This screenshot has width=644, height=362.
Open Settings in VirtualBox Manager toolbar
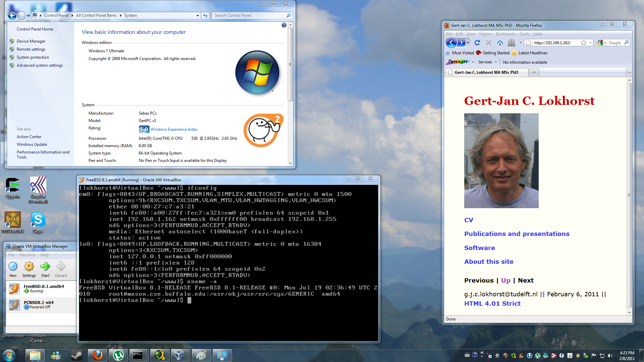[29, 269]
